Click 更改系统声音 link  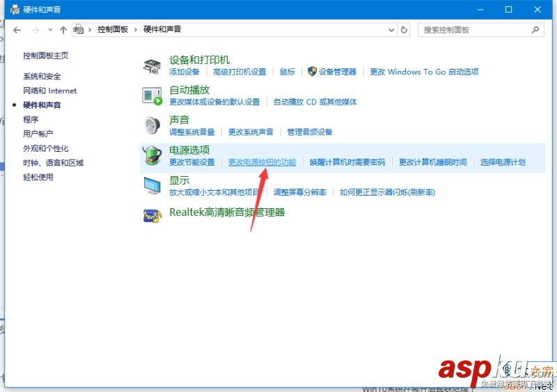[251, 132]
